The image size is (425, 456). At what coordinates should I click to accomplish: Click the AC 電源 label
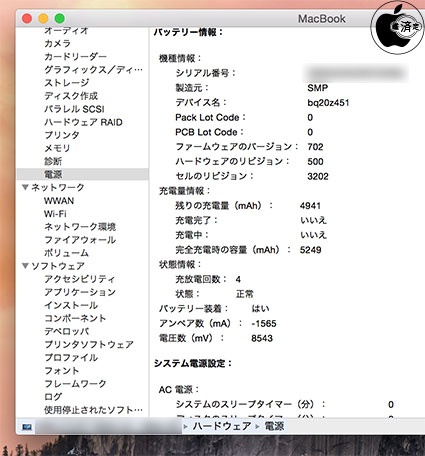click(x=179, y=389)
